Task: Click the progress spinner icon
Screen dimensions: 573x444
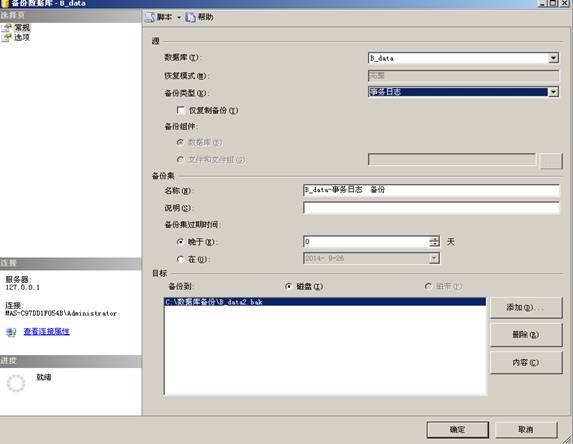Action: [x=16, y=383]
